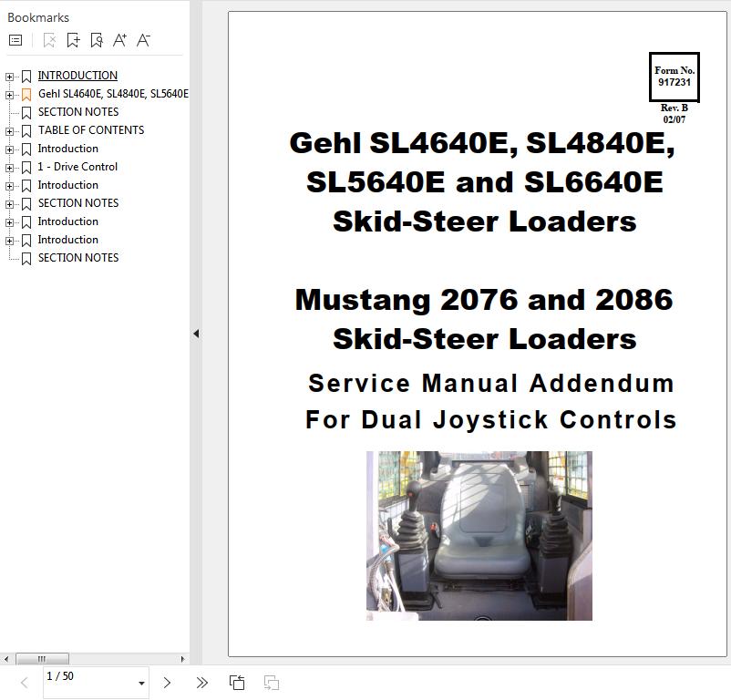Screen dimensions: 731x700
Task: Expand the first Introduction bookmark
Action: point(9,149)
